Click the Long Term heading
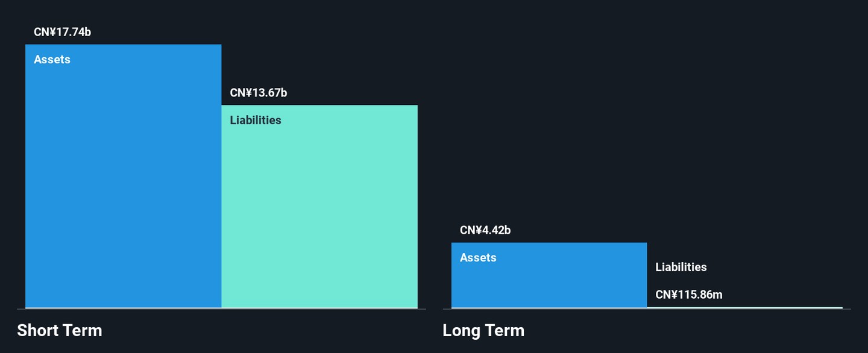The image size is (868, 353). (483, 331)
